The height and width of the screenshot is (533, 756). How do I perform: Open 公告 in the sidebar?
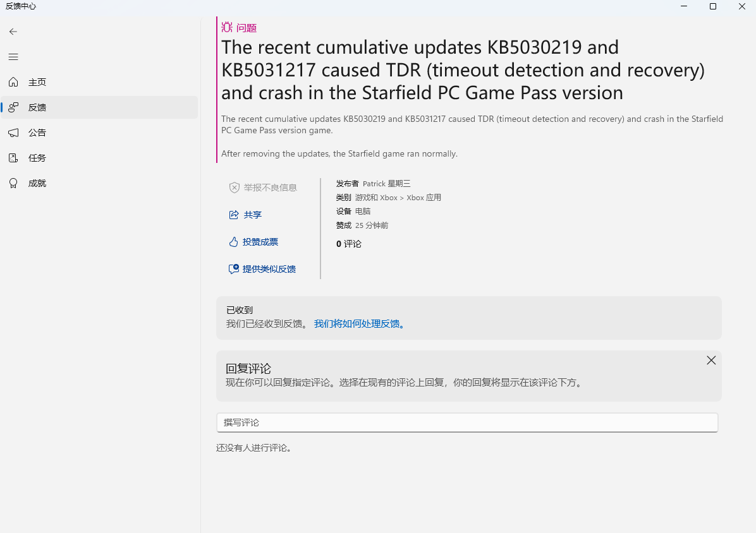pyautogui.click(x=99, y=133)
